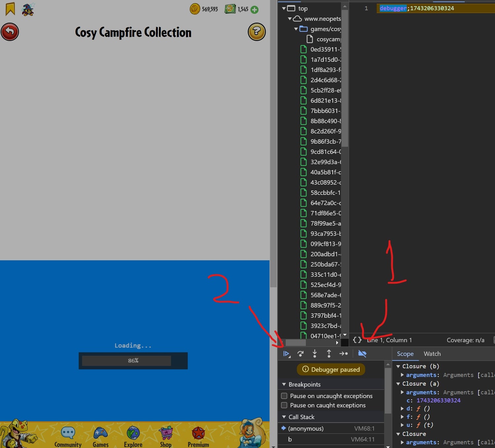Screen dimensions: 495x448
Task: Step out of the current function
Action: pyautogui.click(x=329, y=354)
